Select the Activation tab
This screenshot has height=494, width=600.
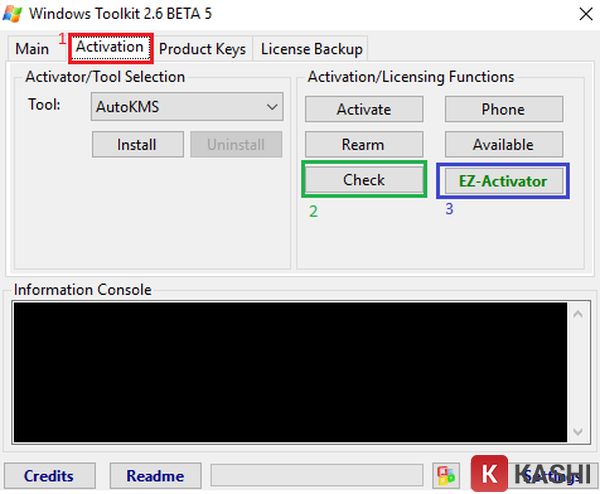pyautogui.click(x=111, y=47)
